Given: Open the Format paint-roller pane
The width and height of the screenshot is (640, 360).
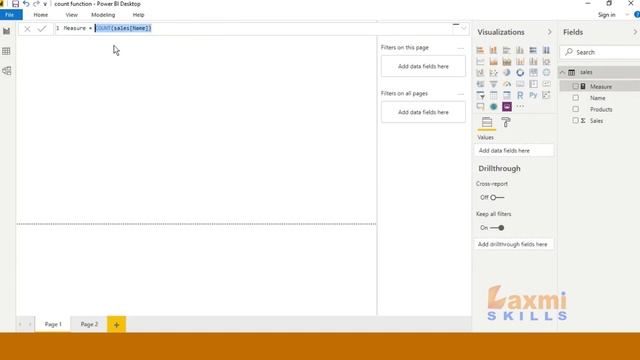Looking at the screenshot, I should pyautogui.click(x=506, y=122).
